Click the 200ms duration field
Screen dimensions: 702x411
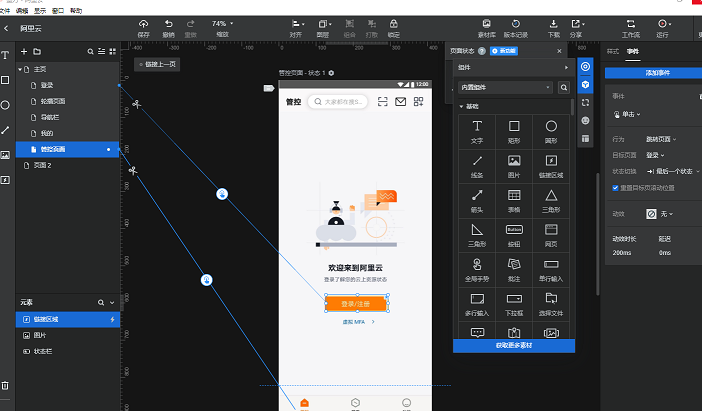622,253
